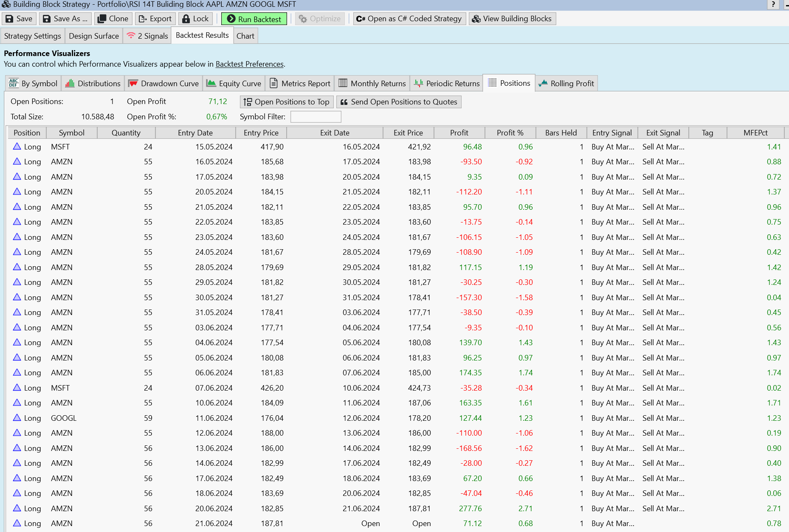Screen dimensions: 789x532
Task: Click into the Symbol Filter field
Action: 316,117
